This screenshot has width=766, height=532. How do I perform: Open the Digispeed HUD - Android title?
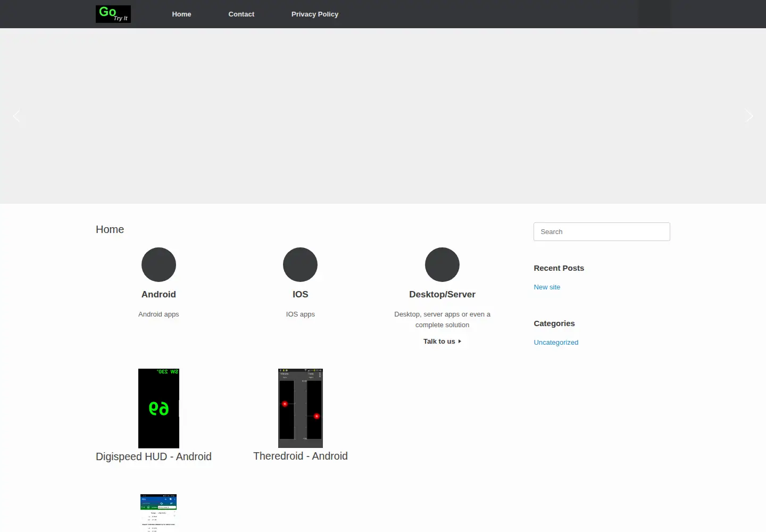154,456
